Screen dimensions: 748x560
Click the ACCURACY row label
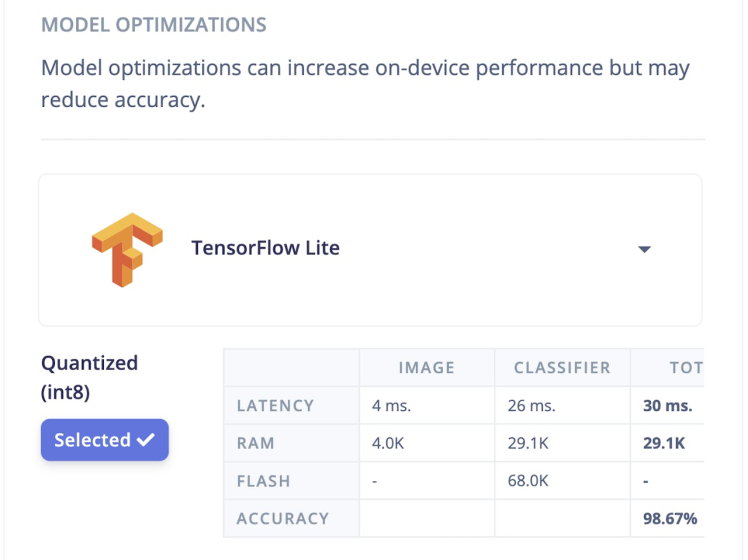point(282,518)
